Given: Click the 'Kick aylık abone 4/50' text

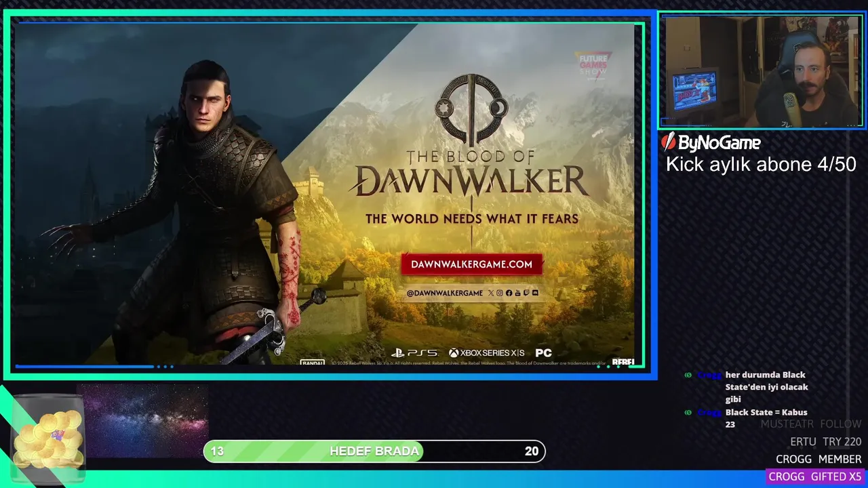Looking at the screenshot, I should pyautogui.click(x=761, y=164).
